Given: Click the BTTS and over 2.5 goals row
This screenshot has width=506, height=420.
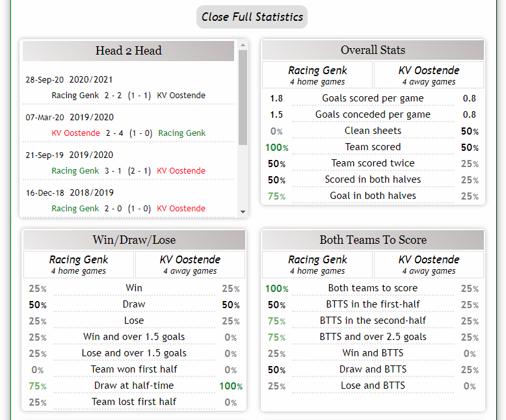Looking at the screenshot, I should tap(373, 337).
